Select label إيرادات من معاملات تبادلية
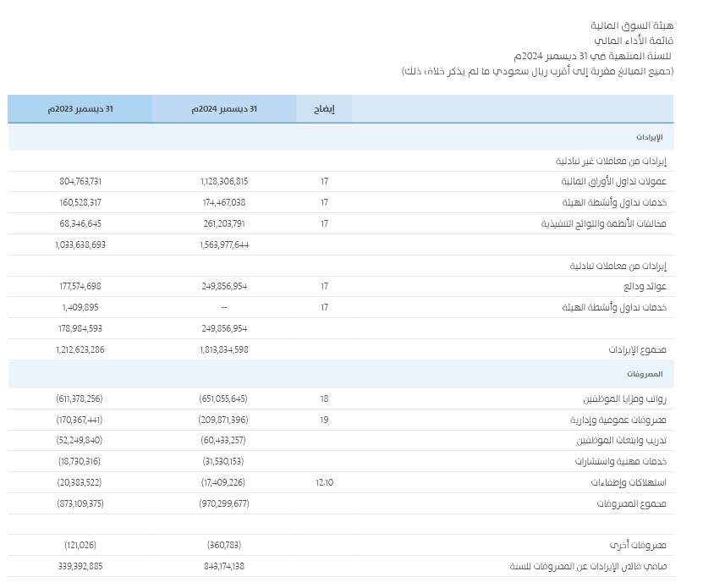The width and height of the screenshot is (703, 588). point(618,266)
